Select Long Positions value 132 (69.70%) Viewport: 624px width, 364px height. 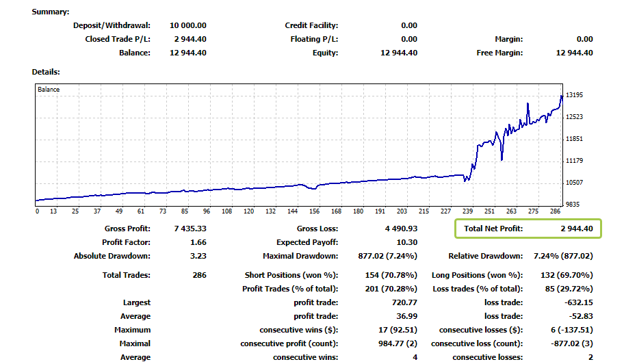567,275
